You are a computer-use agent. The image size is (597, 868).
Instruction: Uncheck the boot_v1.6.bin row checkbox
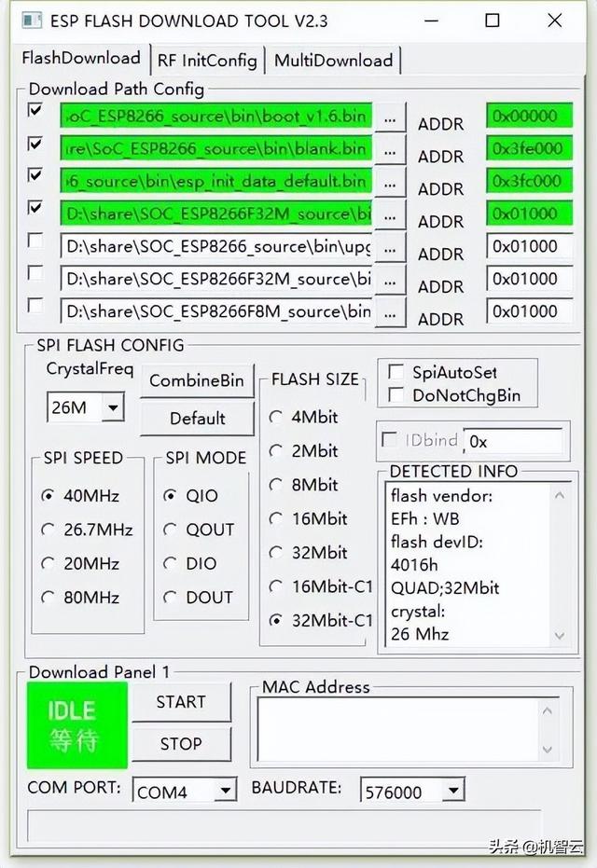[35, 110]
